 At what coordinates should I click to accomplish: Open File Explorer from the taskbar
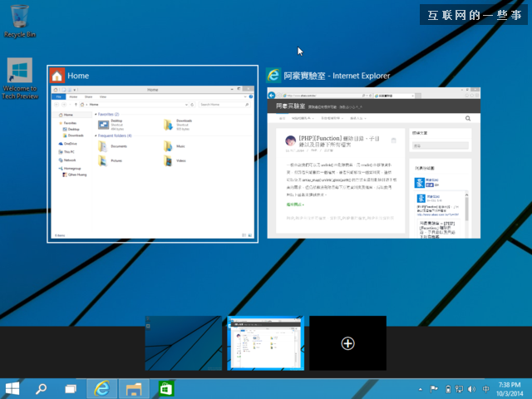[133, 388]
